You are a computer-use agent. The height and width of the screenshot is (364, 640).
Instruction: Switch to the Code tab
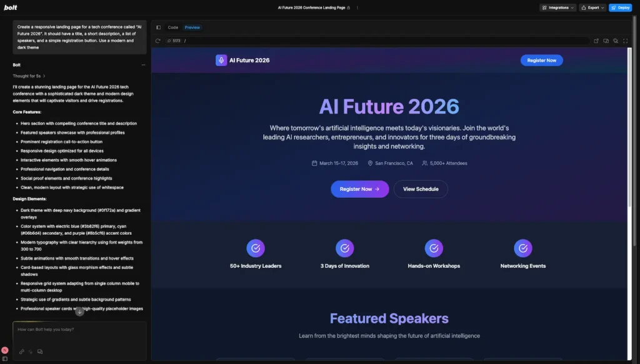point(172,27)
